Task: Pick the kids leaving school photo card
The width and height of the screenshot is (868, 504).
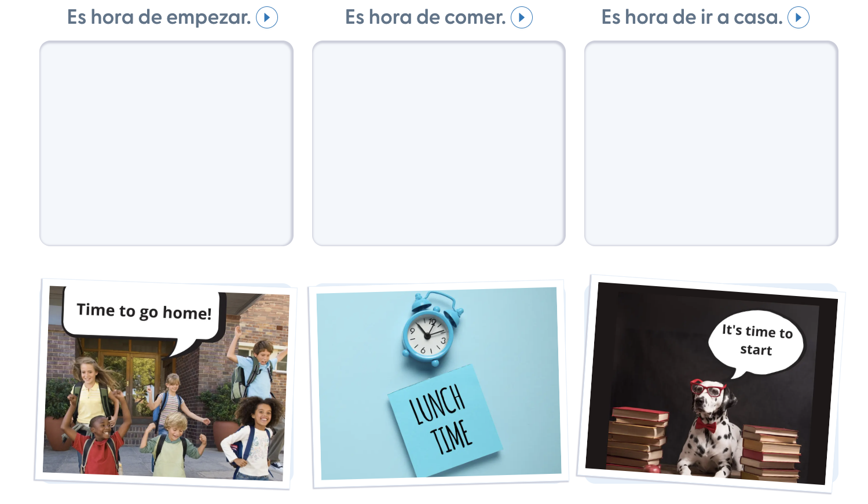Action: [165, 384]
